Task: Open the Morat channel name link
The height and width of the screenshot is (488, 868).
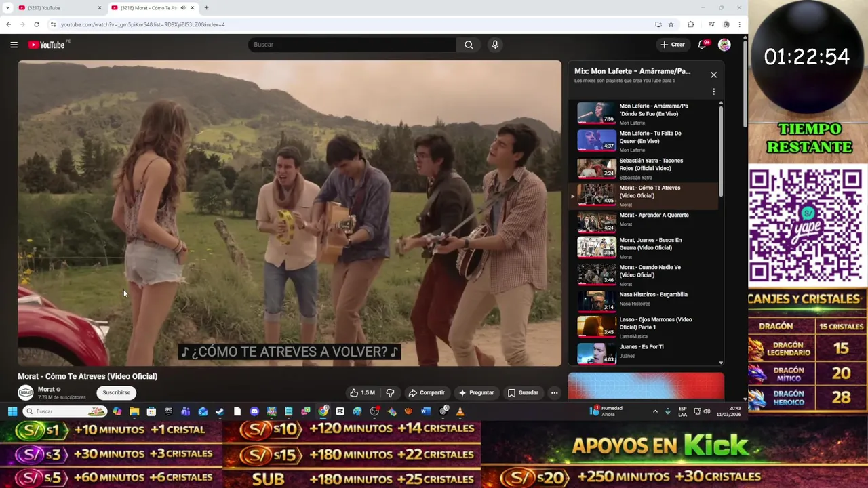Action: 46,389
